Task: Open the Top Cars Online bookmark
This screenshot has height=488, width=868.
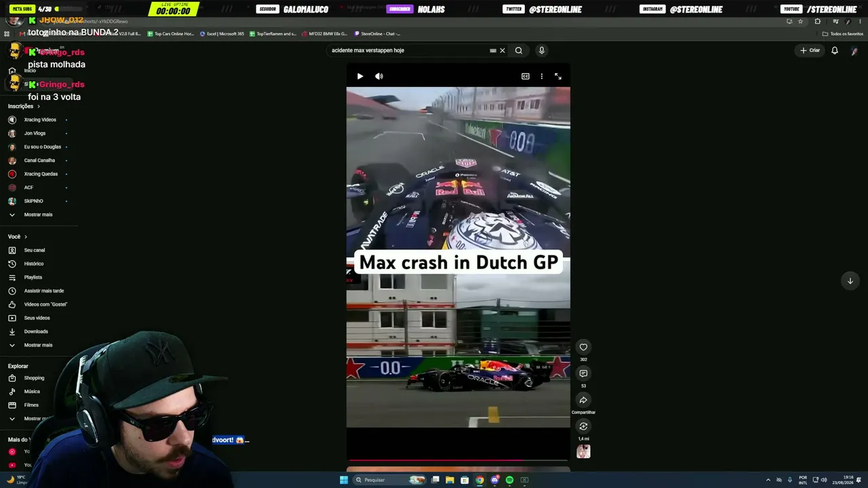Action: [x=170, y=34]
